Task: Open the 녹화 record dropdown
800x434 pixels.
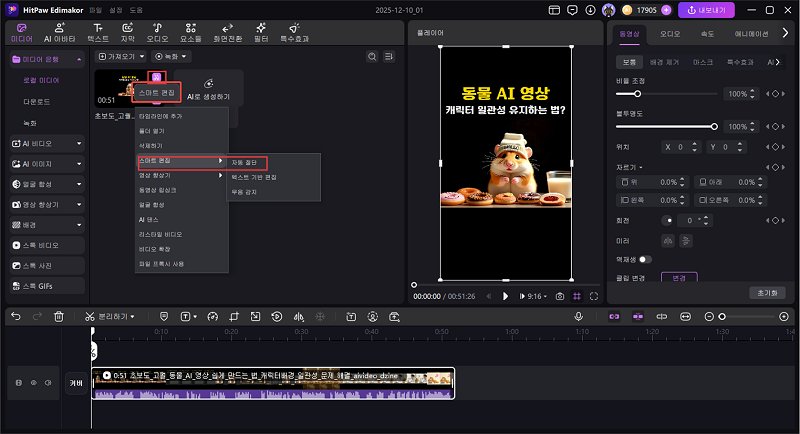Action: pos(171,57)
